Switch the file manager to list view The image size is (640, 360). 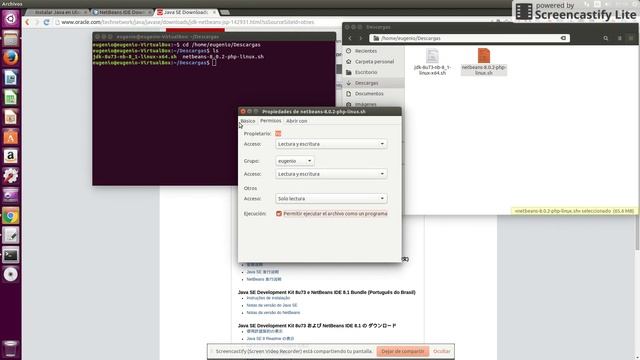[x=619, y=38]
